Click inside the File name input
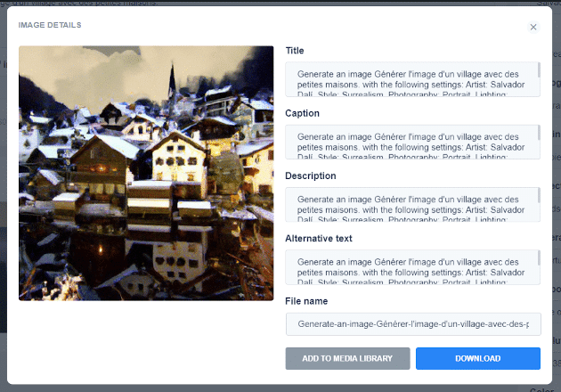The width and height of the screenshot is (561, 392). [413, 324]
